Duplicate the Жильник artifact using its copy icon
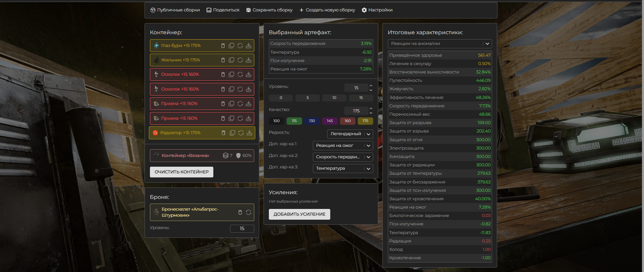Screen dimensions: 644x272 (231, 60)
